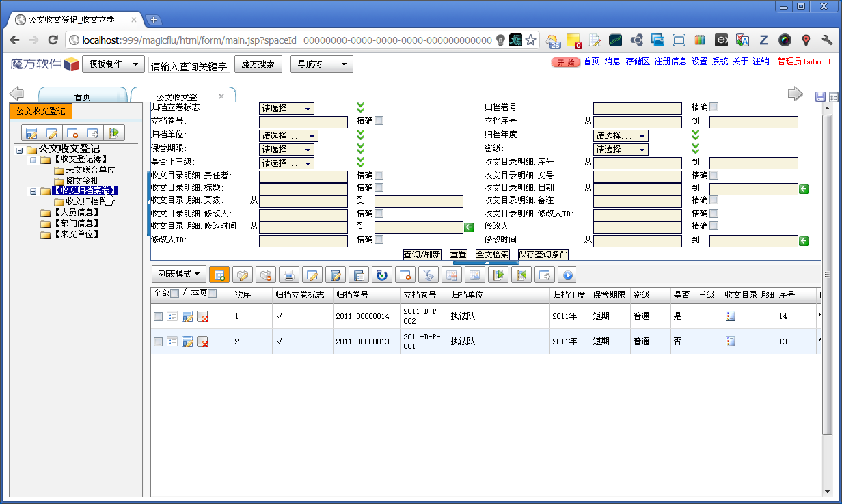Click the 归档卷号 input field
The width and height of the screenshot is (842, 504).
[x=638, y=108]
